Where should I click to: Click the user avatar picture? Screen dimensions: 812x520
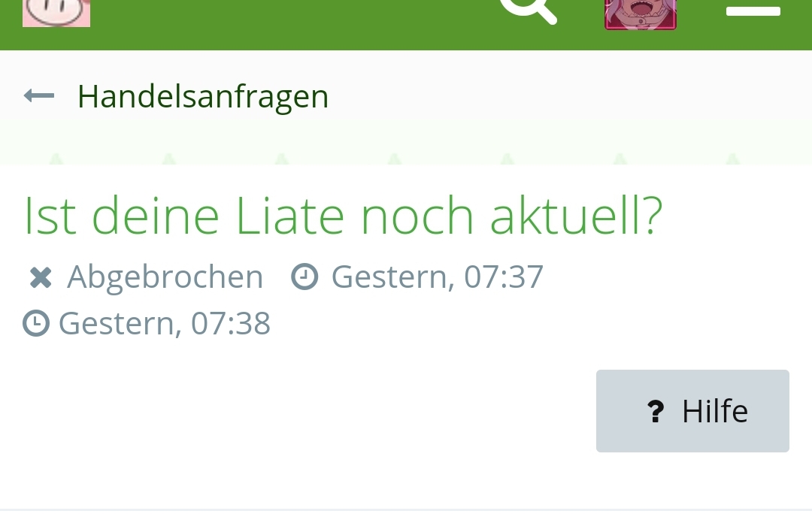(641, 14)
